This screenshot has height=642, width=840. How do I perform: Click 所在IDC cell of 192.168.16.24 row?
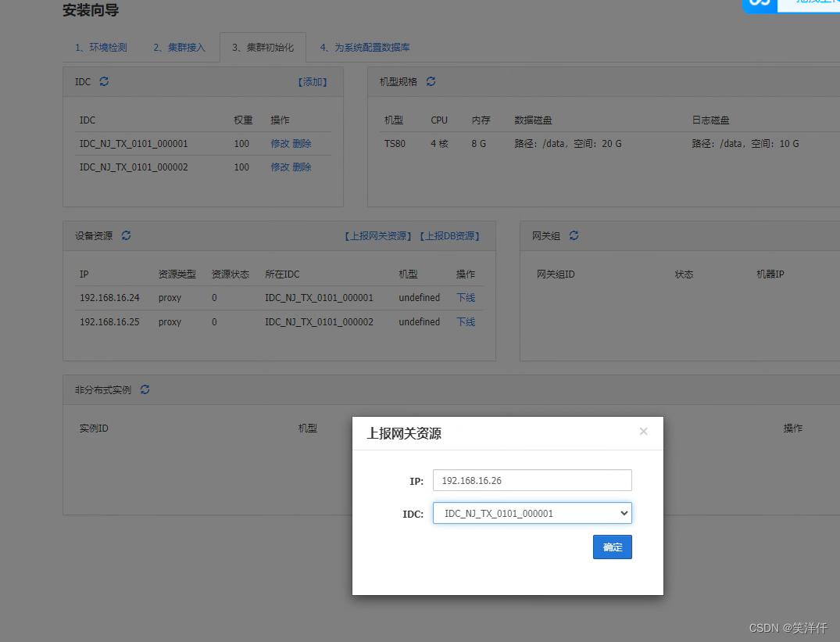(319, 297)
